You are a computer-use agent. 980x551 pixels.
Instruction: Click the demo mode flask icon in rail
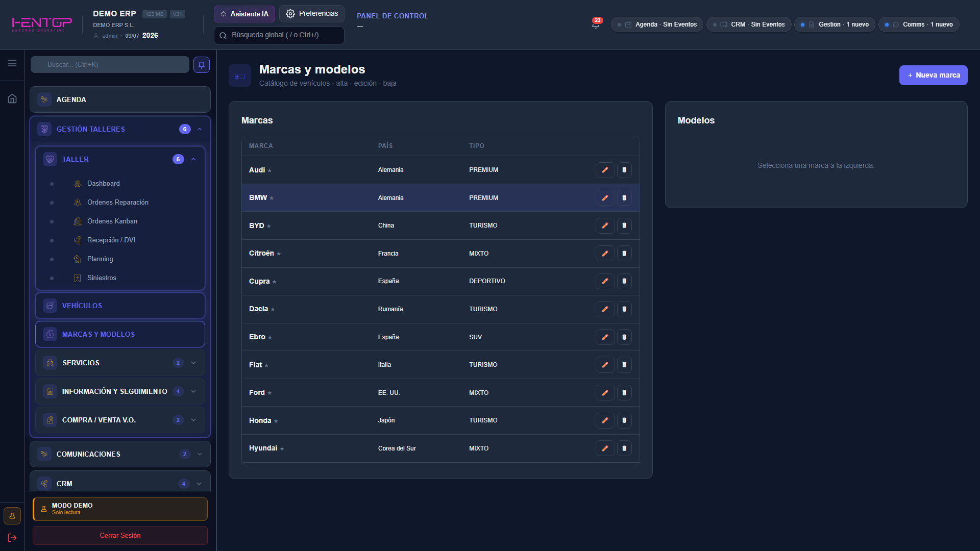12,516
